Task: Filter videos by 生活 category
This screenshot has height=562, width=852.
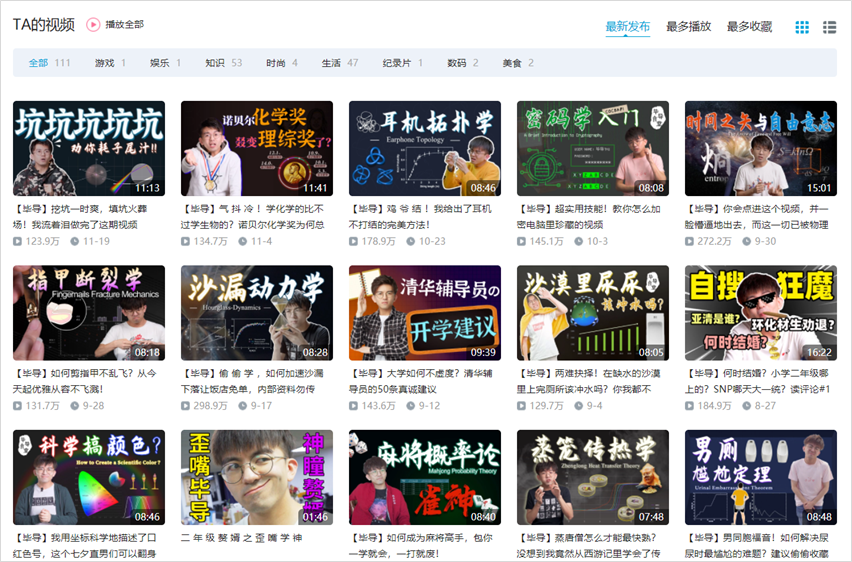Action: (x=331, y=63)
